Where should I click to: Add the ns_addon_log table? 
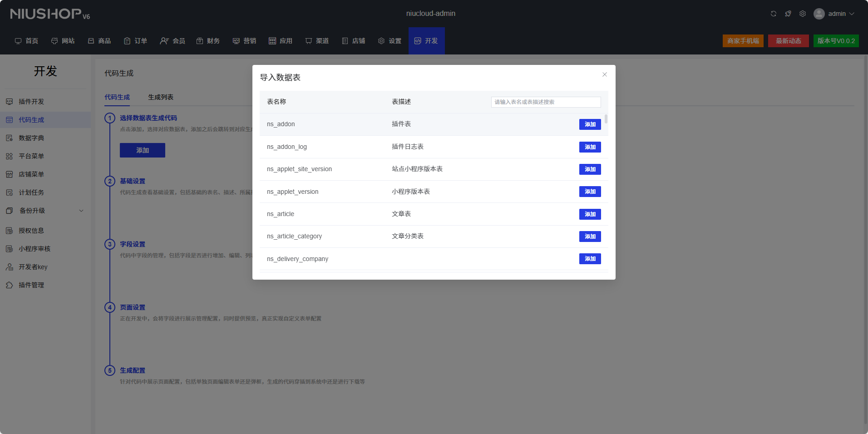coord(590,147)
